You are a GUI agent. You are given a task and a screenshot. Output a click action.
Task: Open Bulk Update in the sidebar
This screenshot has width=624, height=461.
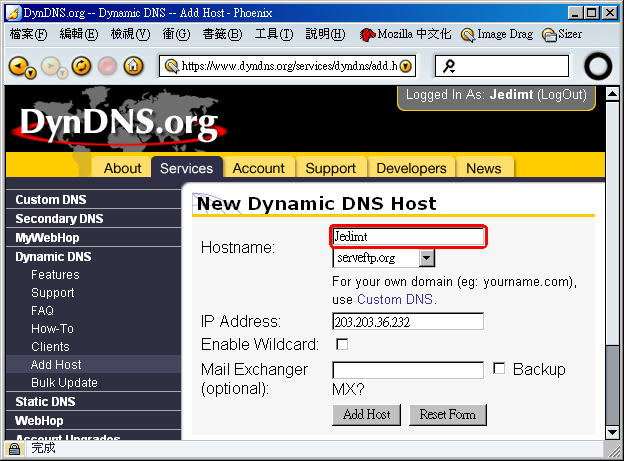(64, 382)
